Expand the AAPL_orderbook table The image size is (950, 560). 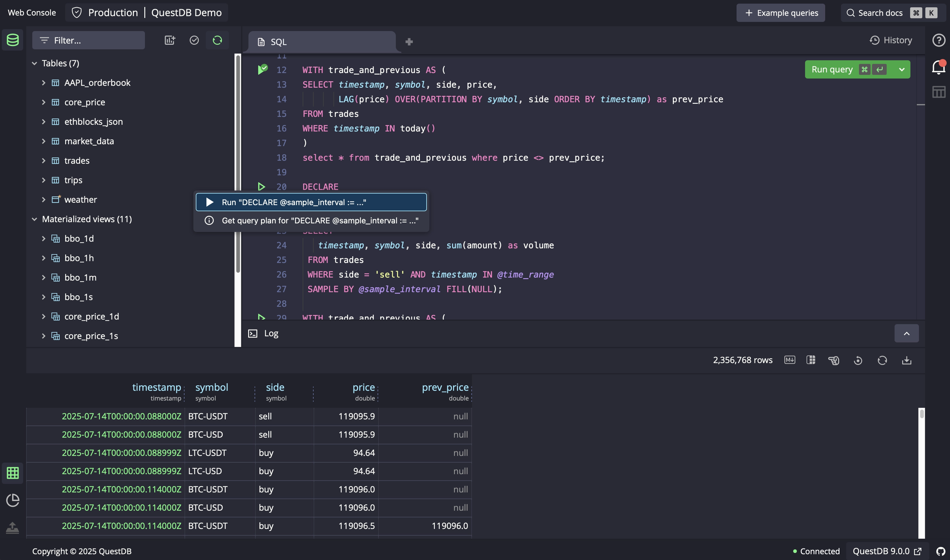tap(44, 83)
